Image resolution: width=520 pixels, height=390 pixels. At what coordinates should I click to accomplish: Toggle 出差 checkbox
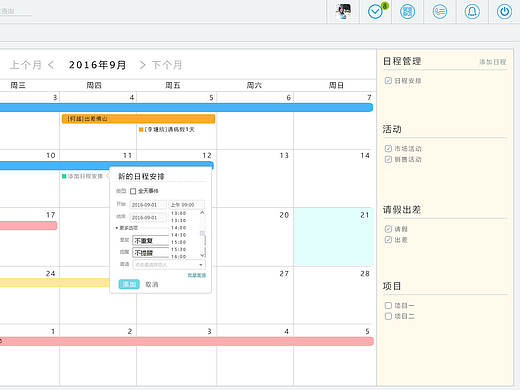coord(388,240)
